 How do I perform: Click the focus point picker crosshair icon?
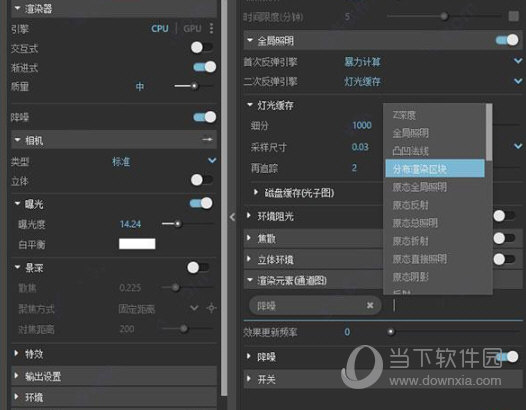(211, 308)
